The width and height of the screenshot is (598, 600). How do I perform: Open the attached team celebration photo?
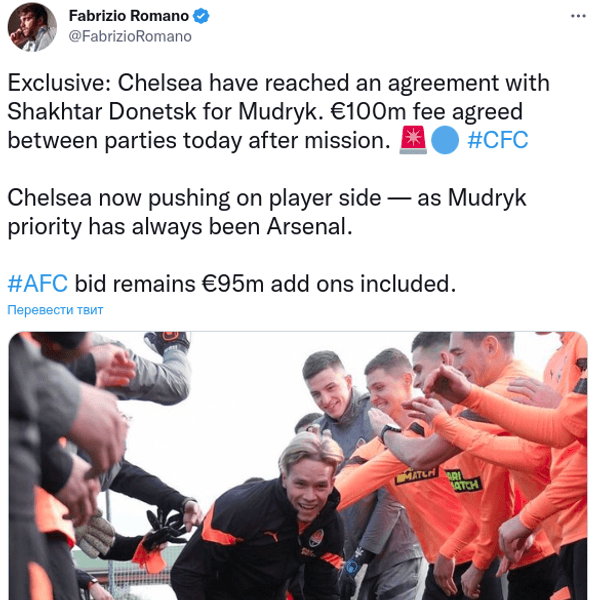coord(298,466)
